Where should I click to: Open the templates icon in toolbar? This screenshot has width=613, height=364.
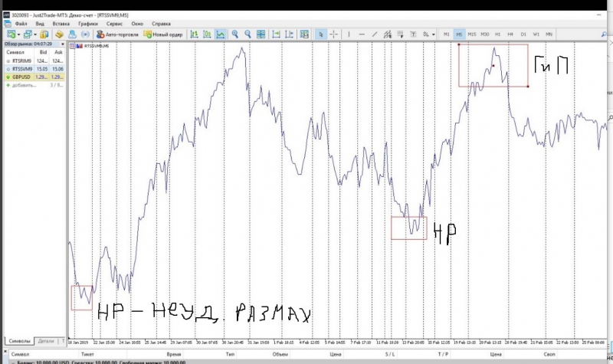304,34
